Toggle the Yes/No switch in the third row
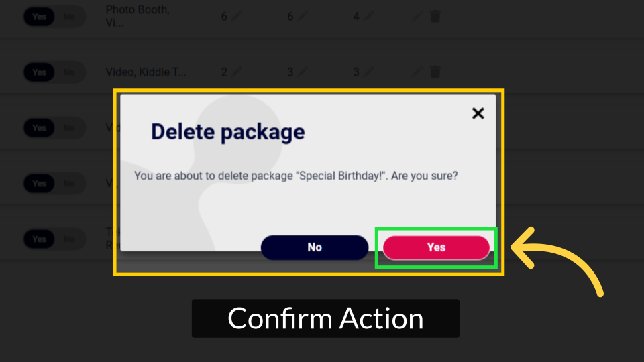 click(x=54, y=128)
